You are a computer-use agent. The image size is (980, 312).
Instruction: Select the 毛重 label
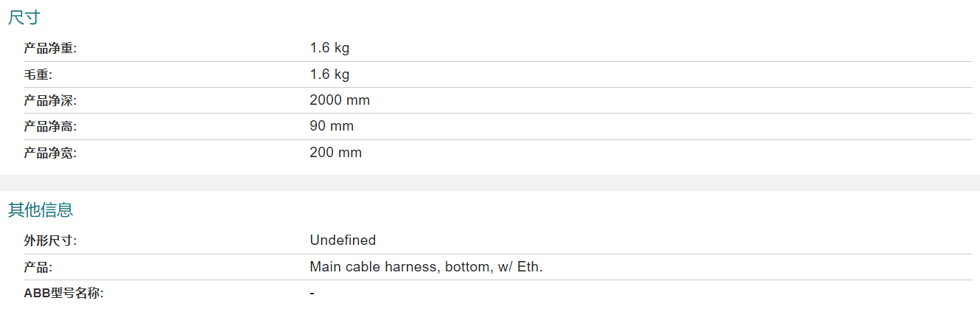[x=38, y=74]
